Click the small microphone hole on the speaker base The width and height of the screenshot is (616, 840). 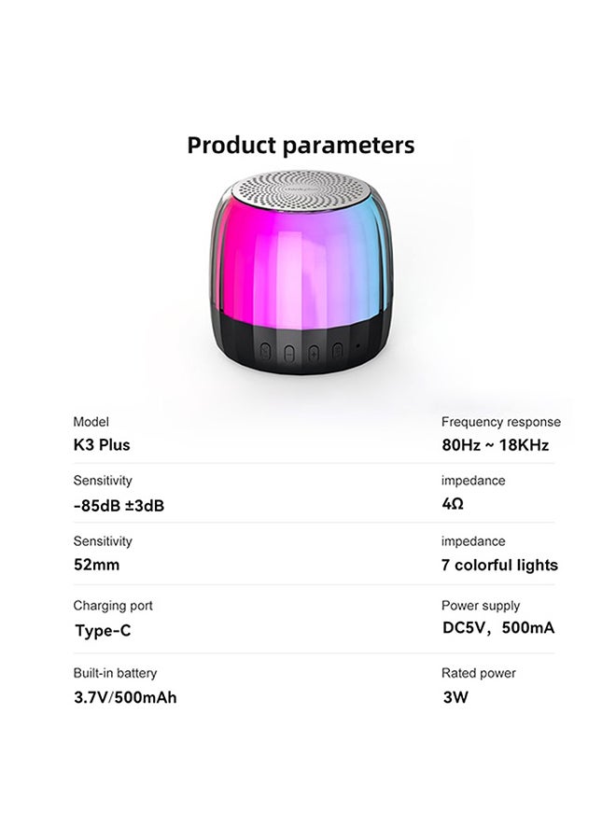(357, 346)
